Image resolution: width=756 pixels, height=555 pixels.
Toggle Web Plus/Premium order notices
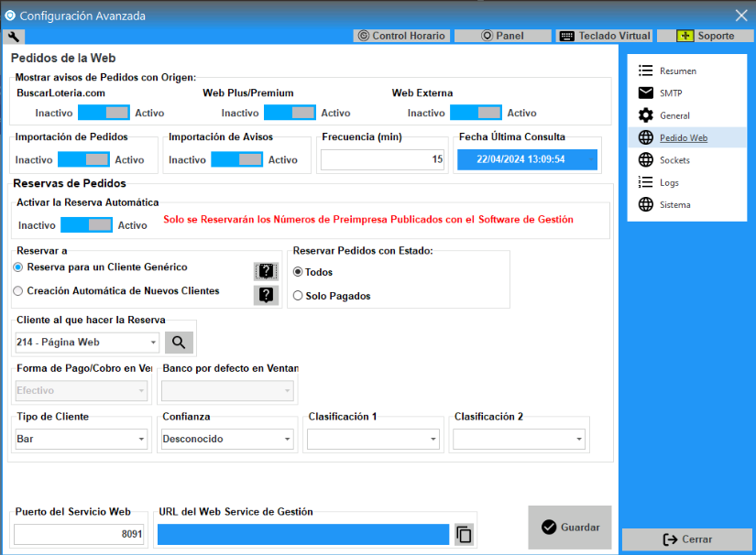click(290, 113)
